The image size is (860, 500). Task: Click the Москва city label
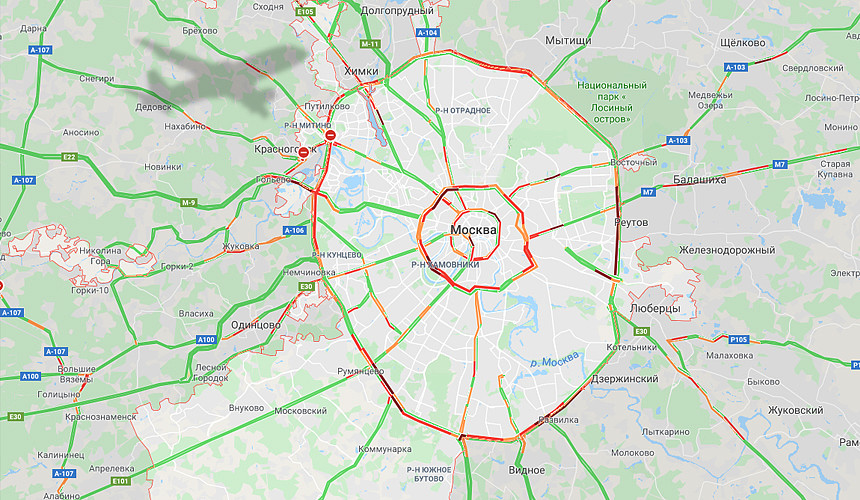click(473, 230)
